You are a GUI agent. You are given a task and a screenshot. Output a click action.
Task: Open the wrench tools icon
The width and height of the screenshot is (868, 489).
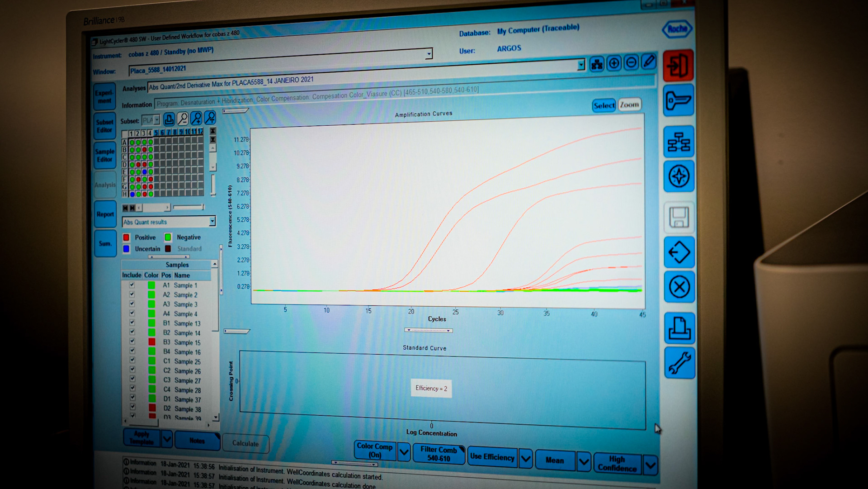coord(679,363)
